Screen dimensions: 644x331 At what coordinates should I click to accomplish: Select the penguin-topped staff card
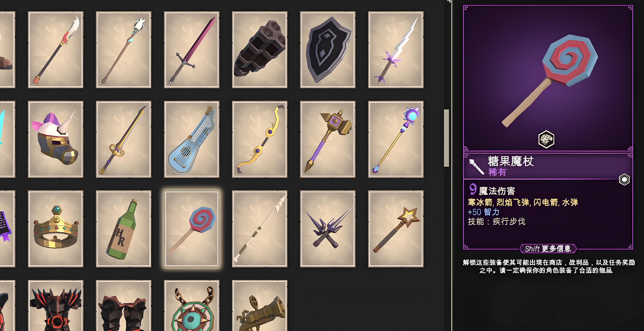tap(123, 50)
